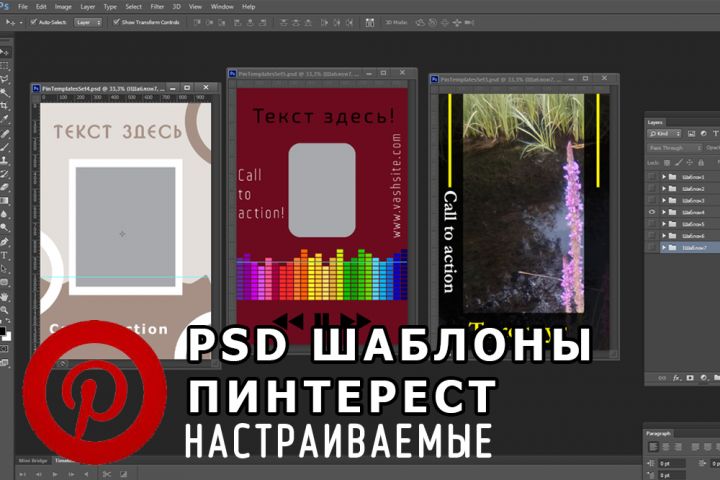Open the File menu

pos(22,7)
